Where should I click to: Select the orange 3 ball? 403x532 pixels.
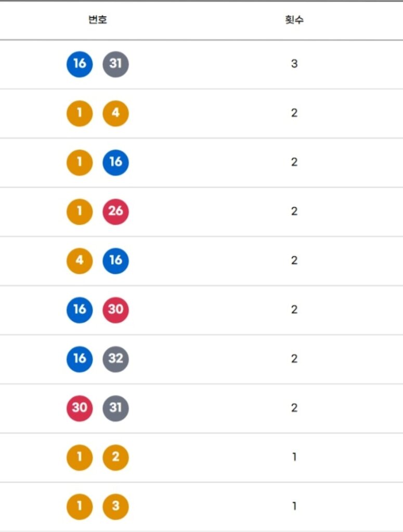tap(115, 507)
